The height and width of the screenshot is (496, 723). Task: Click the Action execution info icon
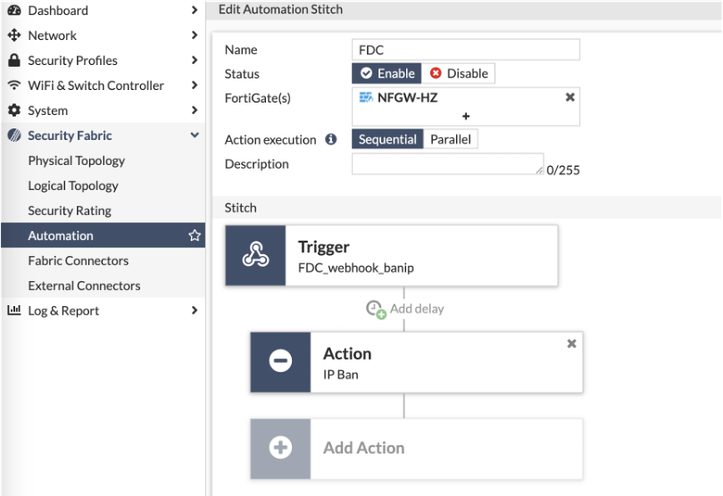[331, 140]
